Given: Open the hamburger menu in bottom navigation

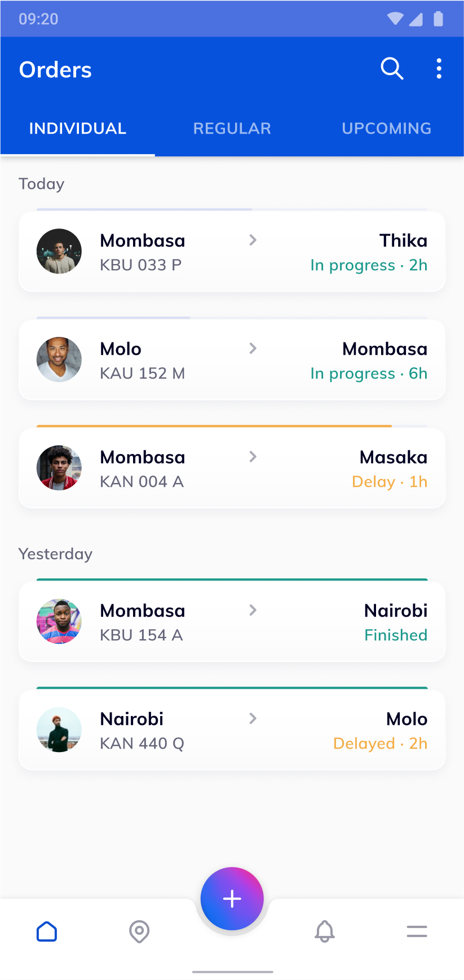Looking at the screenshot, I should tap(417, 931).
